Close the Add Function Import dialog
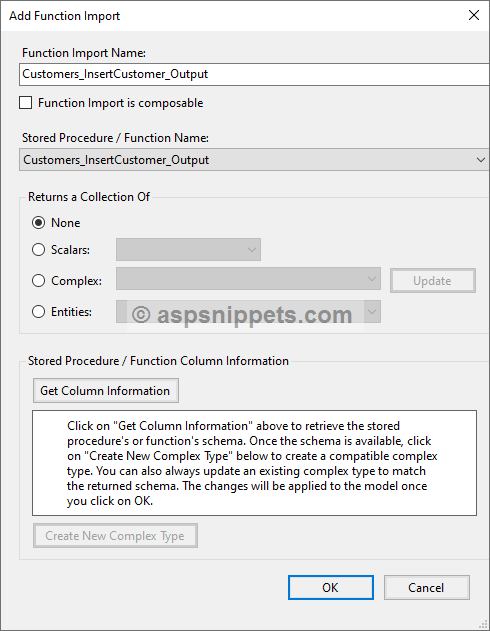Image resolution: width=490 pixels, height=631 pixels. coord(474,15)
